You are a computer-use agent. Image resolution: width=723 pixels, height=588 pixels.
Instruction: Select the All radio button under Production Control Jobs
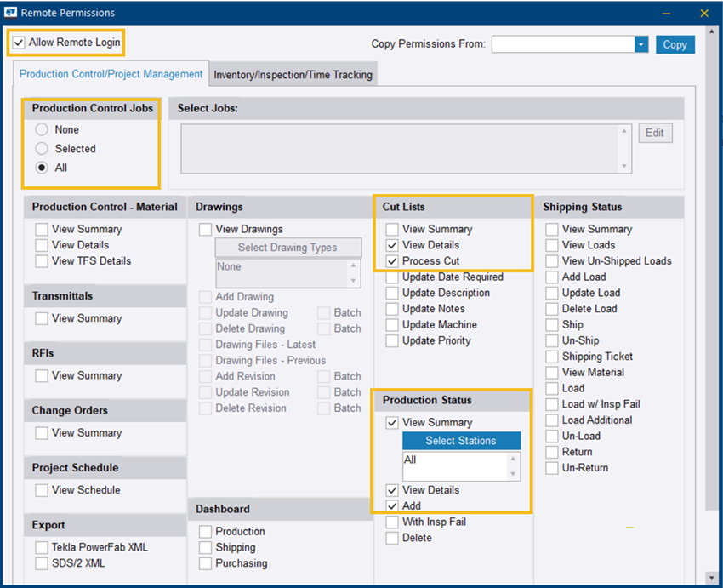click(x=41, y=168)
